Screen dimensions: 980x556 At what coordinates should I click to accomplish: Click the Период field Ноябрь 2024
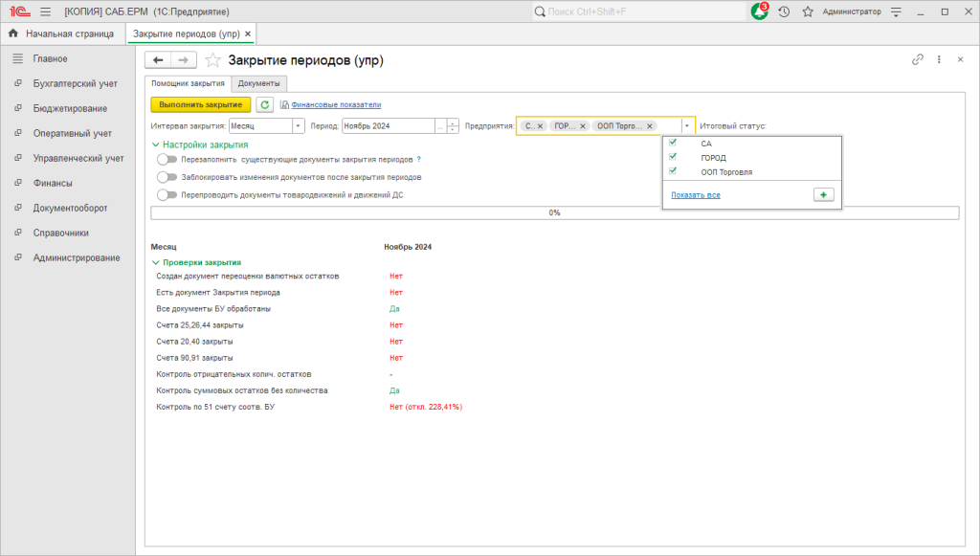pyautogui.click(x=389, y=126)
